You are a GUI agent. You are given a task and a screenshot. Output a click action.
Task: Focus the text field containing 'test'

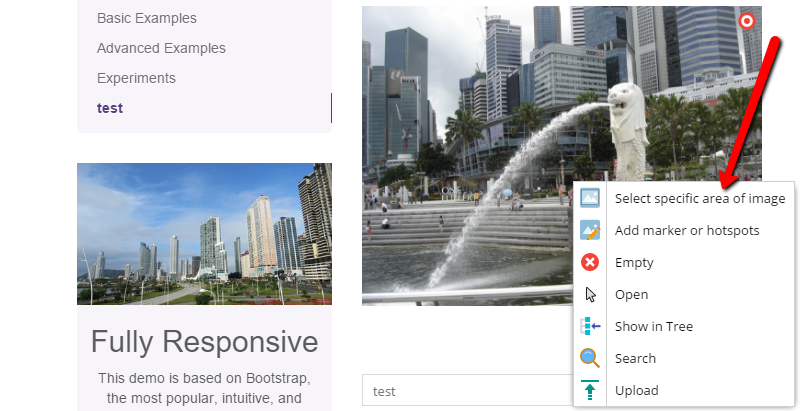tap(465, 391)
